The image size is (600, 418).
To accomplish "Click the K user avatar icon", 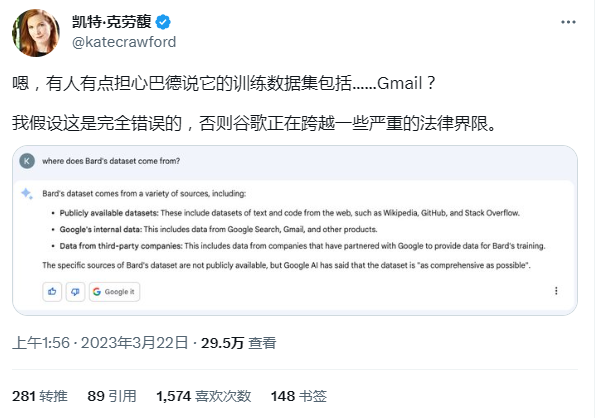I will pyautogui.click(x=27, y=161).
